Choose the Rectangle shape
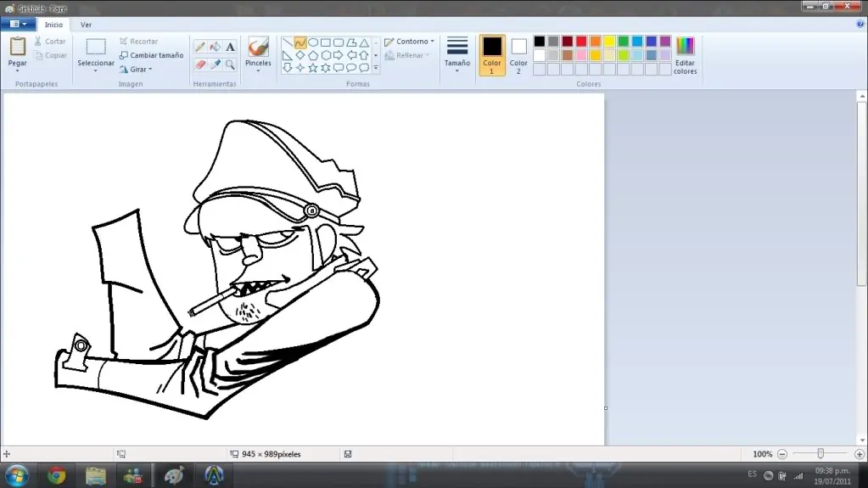Image resolution: width=868 pixels, height=488 pixels. click(326, 42)
